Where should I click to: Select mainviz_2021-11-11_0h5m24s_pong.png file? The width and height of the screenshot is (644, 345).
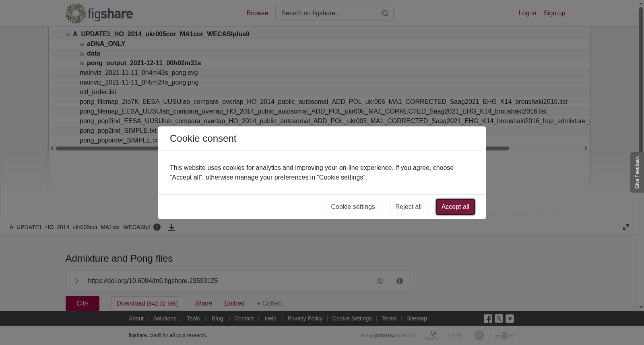139,83
